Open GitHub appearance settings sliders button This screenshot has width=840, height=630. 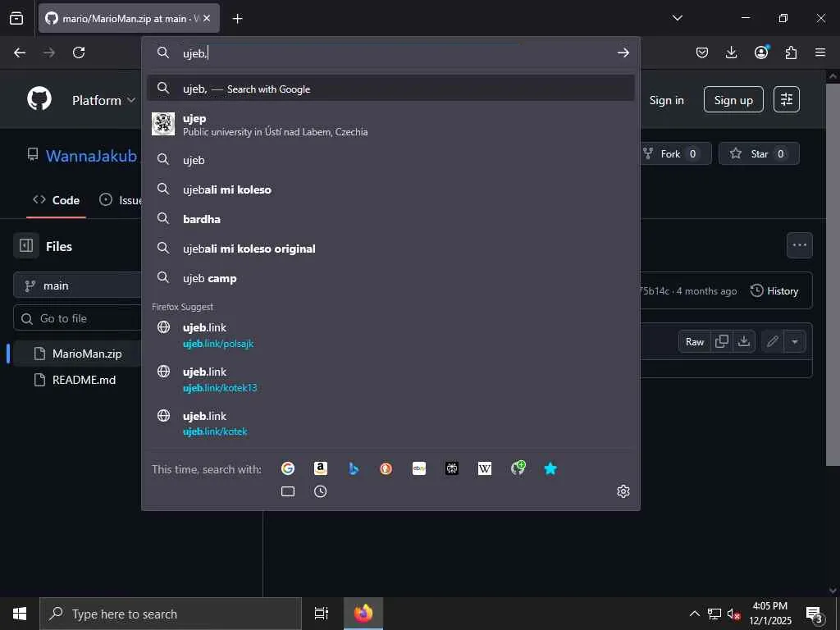point(787,99)
